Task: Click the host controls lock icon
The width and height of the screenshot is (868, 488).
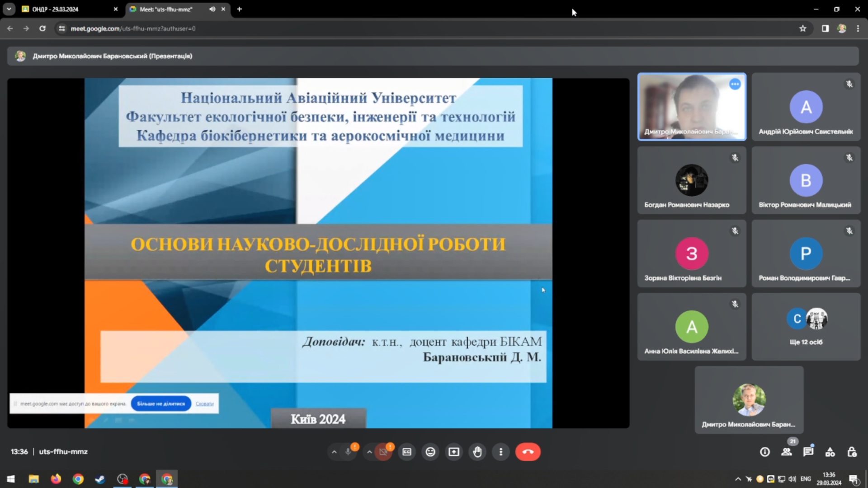Action: pos(852,452)
